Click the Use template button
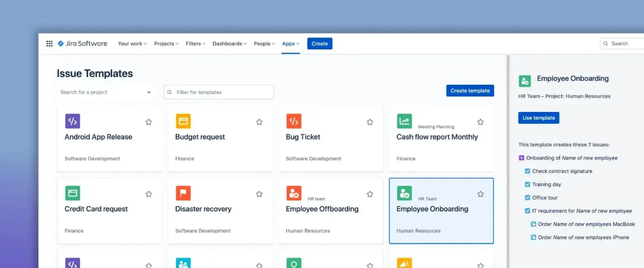Viewport: 644px width, 268px height. [538, 118]
